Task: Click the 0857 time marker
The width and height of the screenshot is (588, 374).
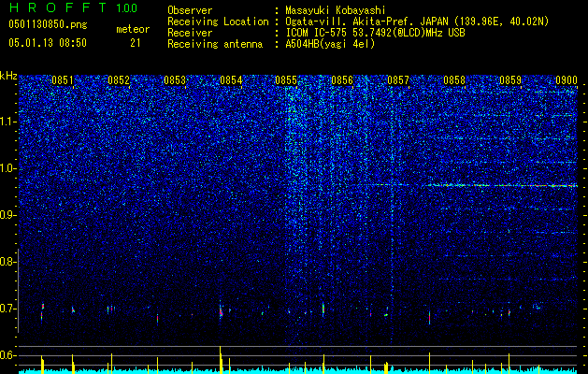Action: point(398,80)
